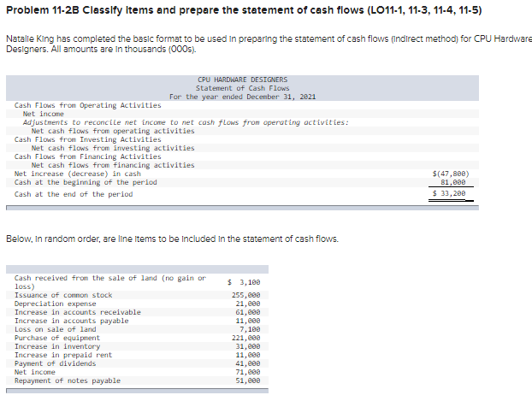Select the 31,000 amount
Viewport: 532px width, 401px height.
pyautogui.click(x=248, y=346)
